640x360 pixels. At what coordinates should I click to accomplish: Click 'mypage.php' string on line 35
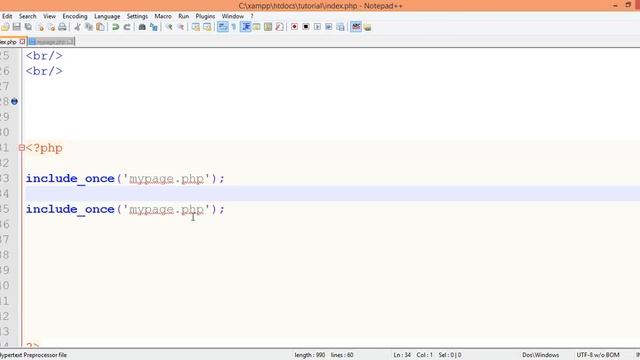[x=167, y=209]
